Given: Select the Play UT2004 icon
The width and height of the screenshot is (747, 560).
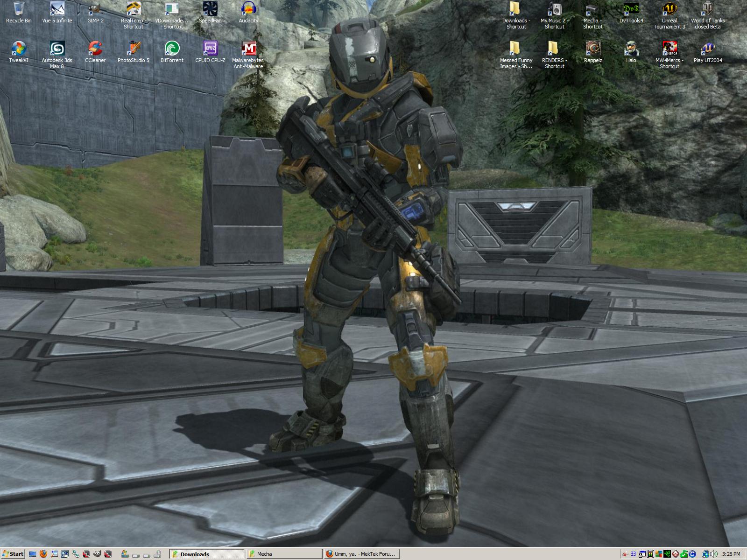Looking at the screenshot, I should coord(708,52).
